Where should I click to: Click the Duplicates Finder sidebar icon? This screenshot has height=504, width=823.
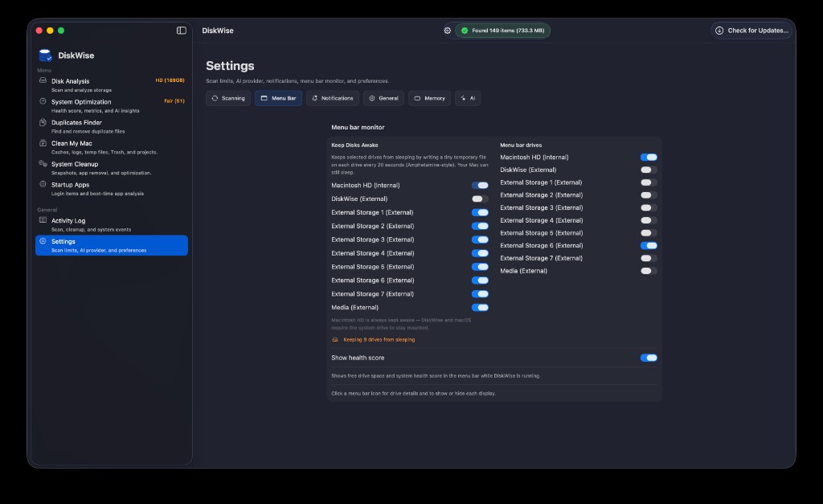[43, 122]
